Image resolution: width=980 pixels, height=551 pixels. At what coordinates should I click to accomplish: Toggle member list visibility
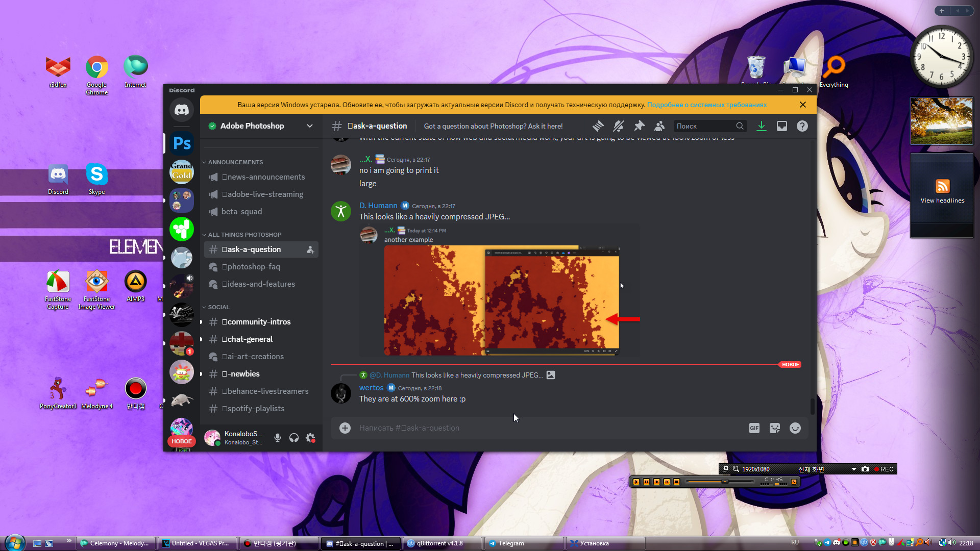(659, 126)
